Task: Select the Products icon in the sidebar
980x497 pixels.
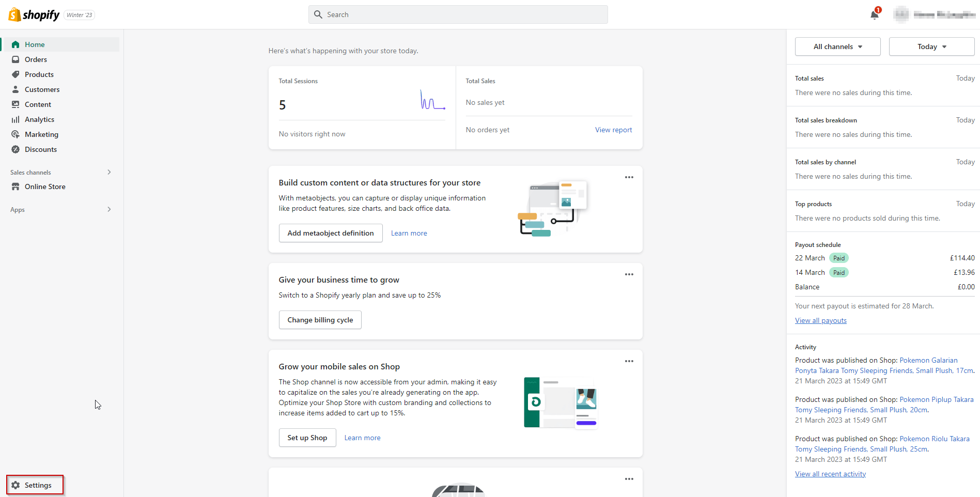Action: point(16,74)
